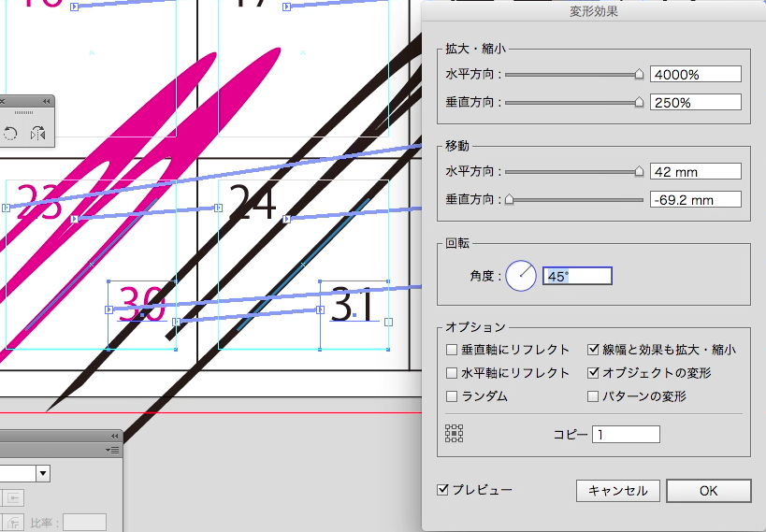Open the dropdown arrow in bottom-left panel
The width and height of the screenshot is (766, 532).
coord(43,473)
